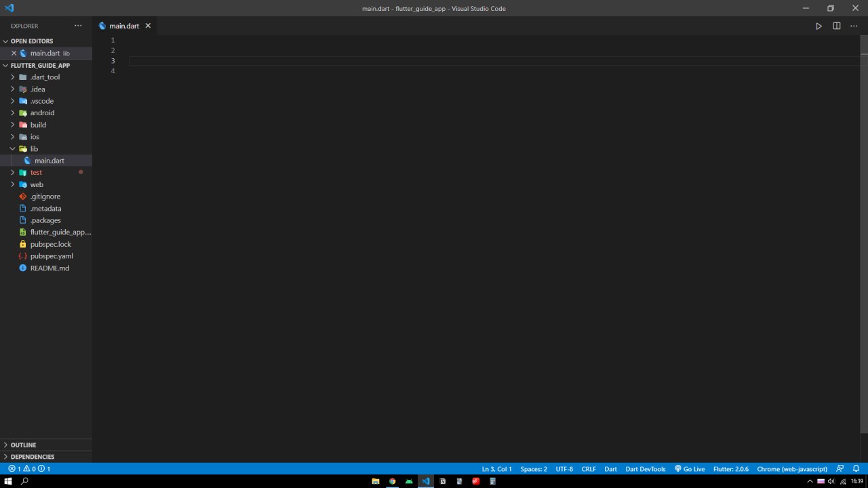Place cursor on editor line 3
This screenshot has height=488, width=868.
click(x=494, y=61)
